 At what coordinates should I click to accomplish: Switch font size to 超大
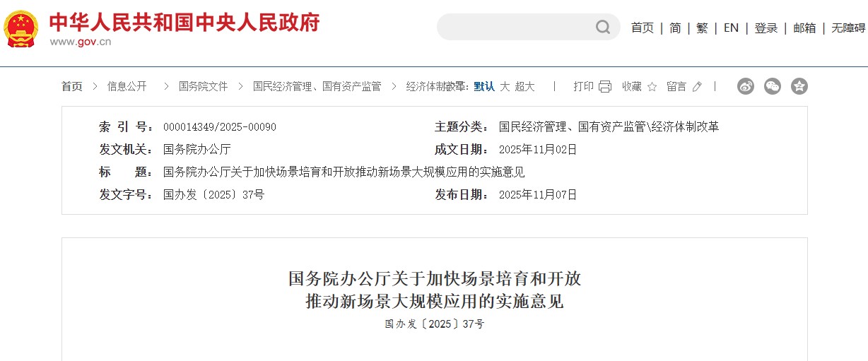[525, 86]
